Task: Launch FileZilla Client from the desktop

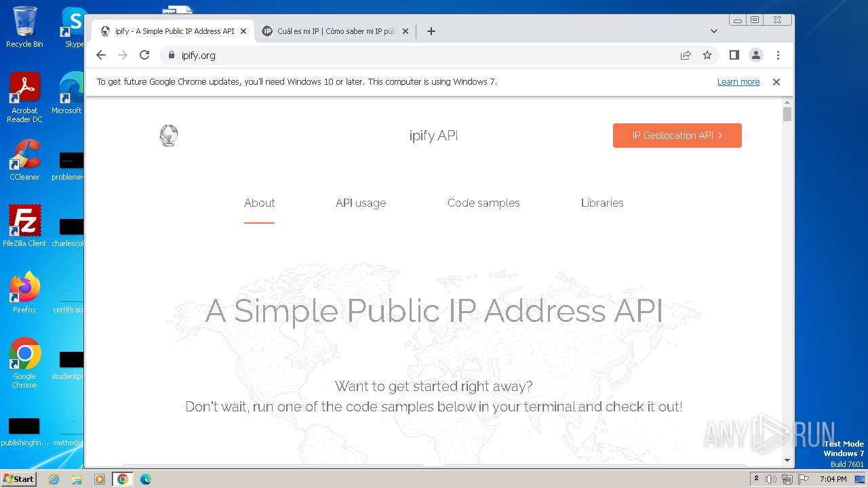Action: tap(24, 226)
